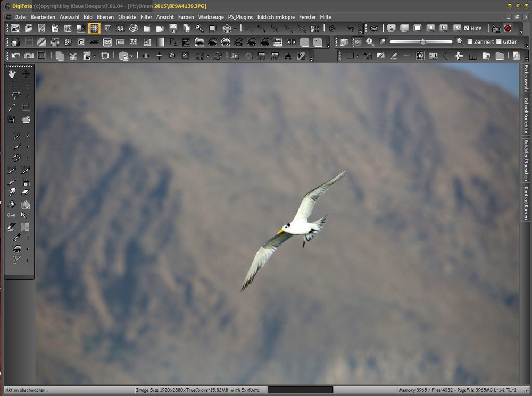The image size is (532, 396).
Task: Click the zoom slider handle
Action: point(423,41)
